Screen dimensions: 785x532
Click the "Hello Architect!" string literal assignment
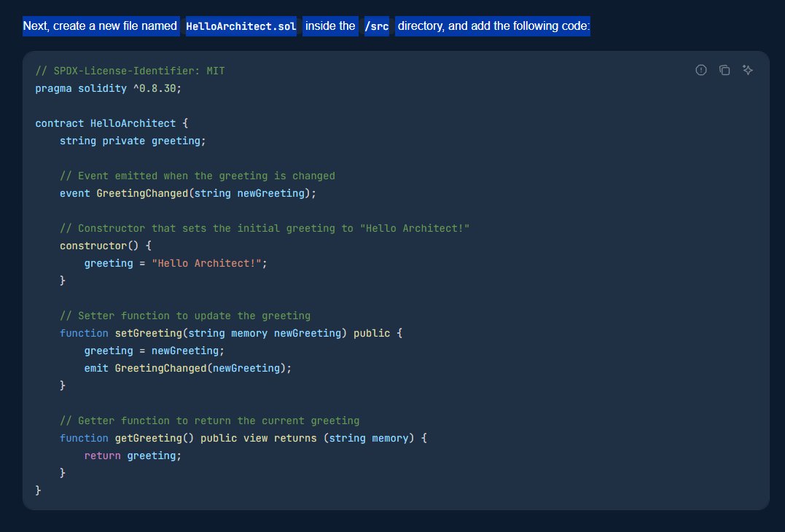tap(176, 263)
